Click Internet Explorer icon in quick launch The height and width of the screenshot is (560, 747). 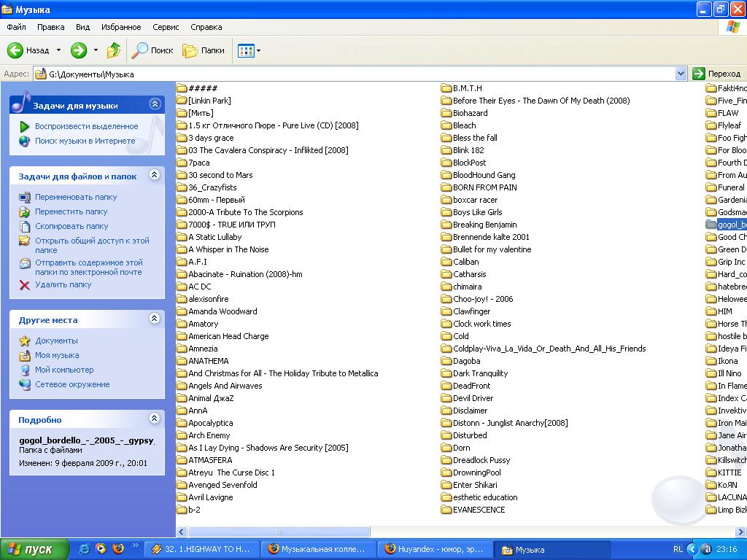[85, 548]
